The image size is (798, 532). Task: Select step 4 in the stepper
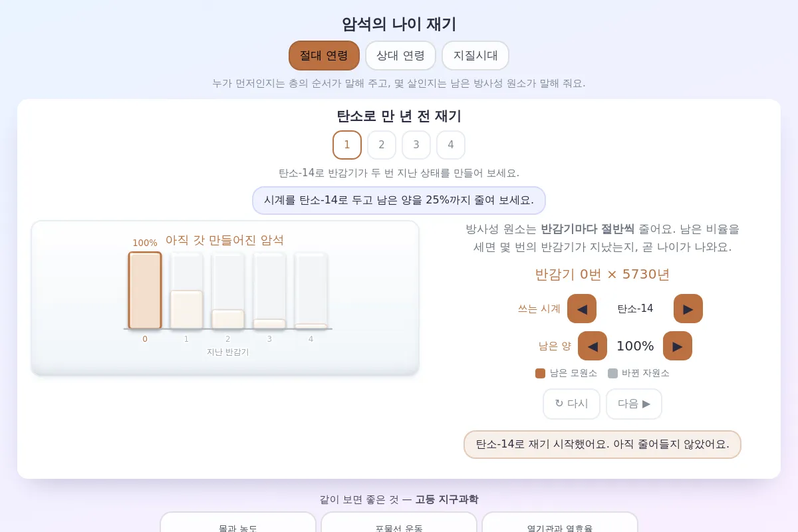point(451,145)
